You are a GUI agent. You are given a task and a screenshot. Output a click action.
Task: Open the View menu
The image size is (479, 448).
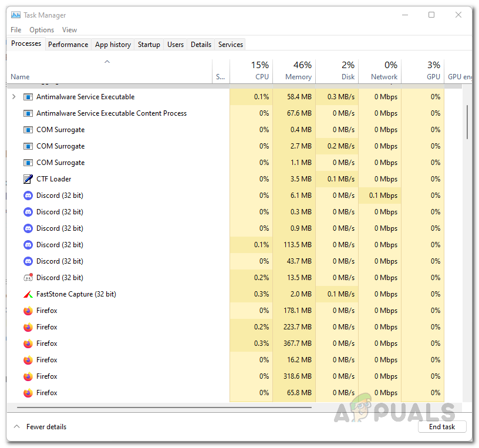[x=69, y=30]
